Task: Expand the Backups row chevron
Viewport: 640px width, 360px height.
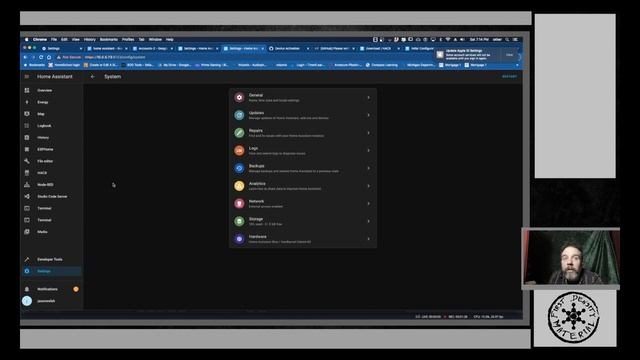Action: coord(369,168)
